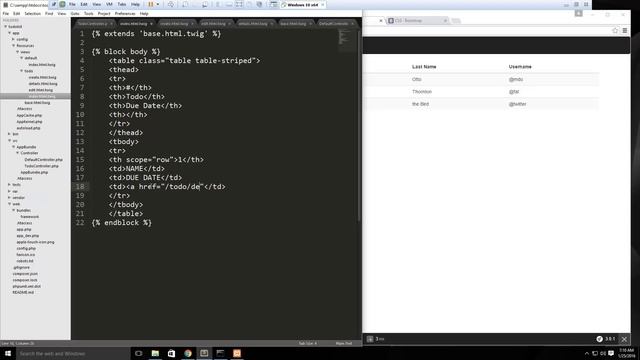
Task: Open the Tabs menu in VMware toolbar
Action: [122, 4]
